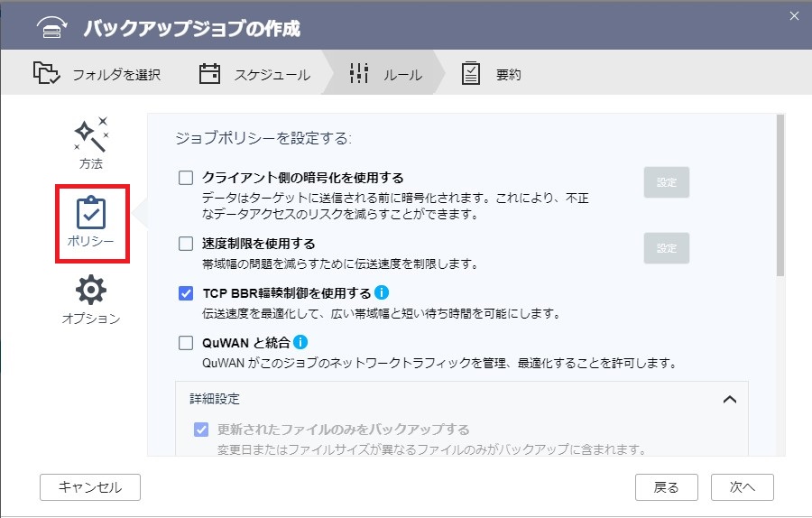Go to the スケジュール step tab
Viewport: 812px width, 518px height.
[x=254, y=75]
